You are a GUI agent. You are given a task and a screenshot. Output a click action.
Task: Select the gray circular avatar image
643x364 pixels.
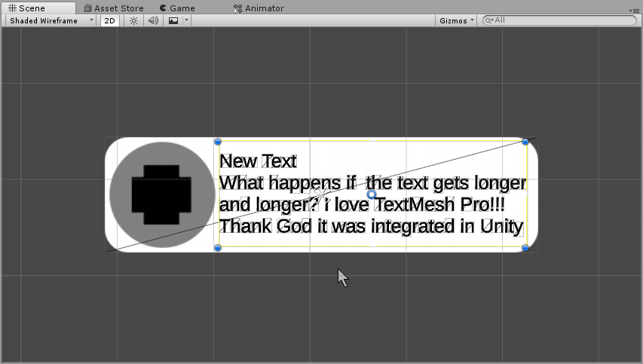[162, 194]
